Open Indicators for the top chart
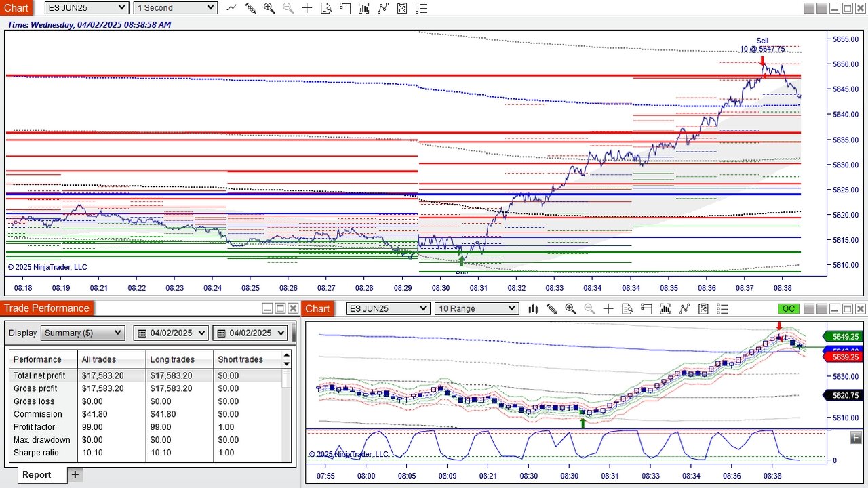The width and height of the screenshot is (868, 488). click(364, 8)
